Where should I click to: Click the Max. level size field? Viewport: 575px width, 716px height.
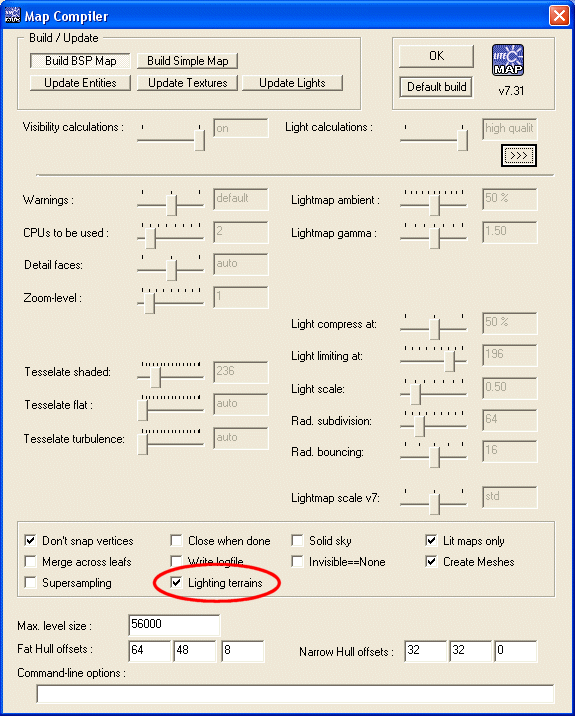174,625
